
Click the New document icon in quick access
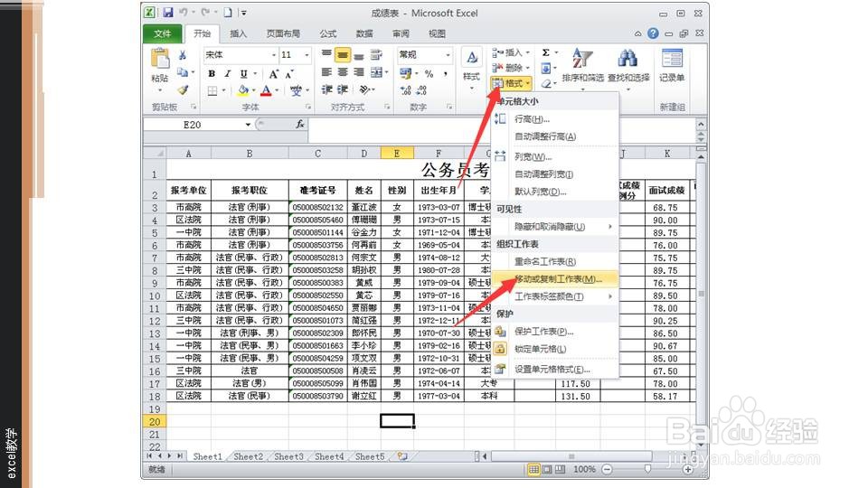[228, 12]
